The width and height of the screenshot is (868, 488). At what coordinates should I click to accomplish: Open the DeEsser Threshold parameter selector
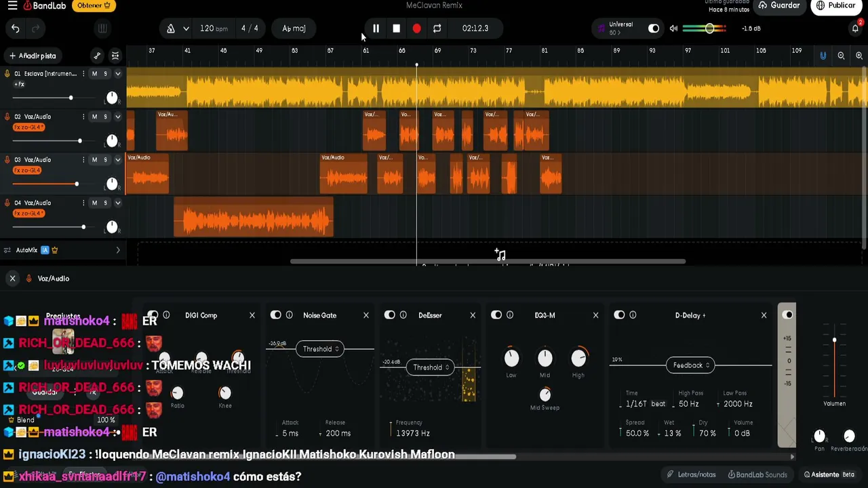click(x=432, y=367)
